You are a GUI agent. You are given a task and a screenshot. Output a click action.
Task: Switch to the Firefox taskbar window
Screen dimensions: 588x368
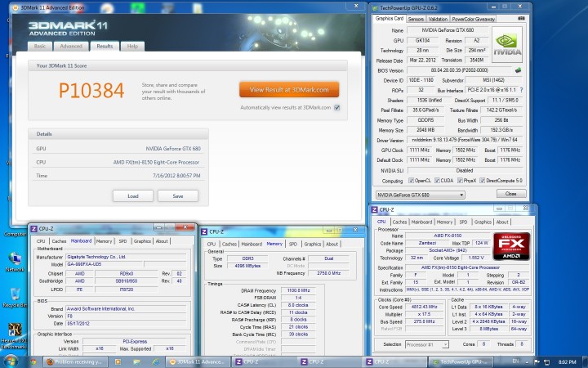[75, 362]
